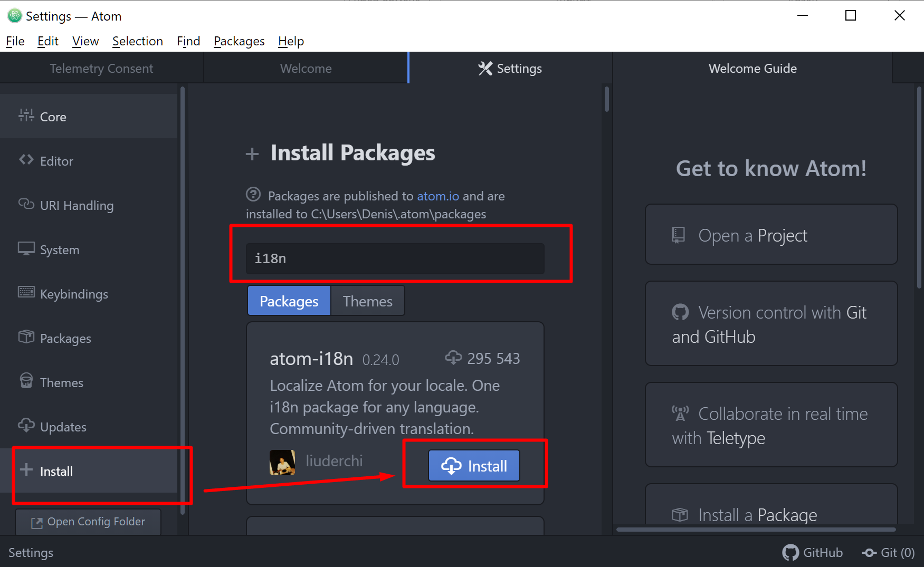This screenshot has height=567, width=924.
Task: Select Install in the settings sidebar
Action: tap(89, 471)
